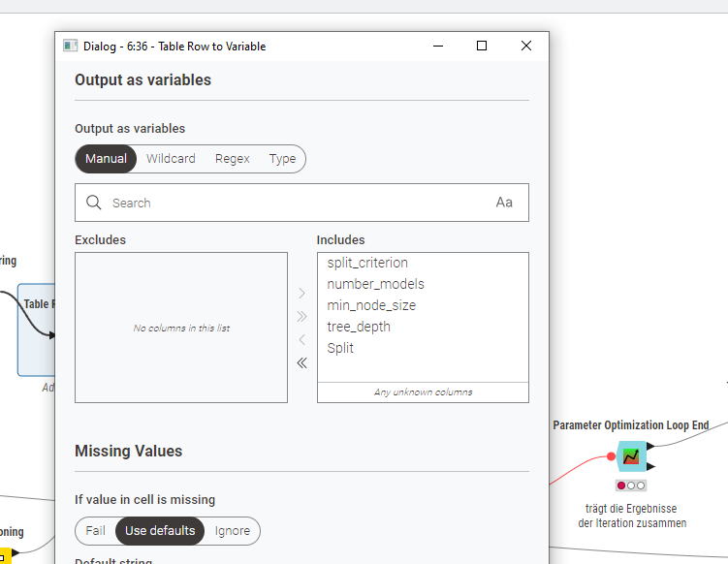Maximize the Table Row to Variable dialog
Viewport: 728px width, 564px height.
pos(482,46)
